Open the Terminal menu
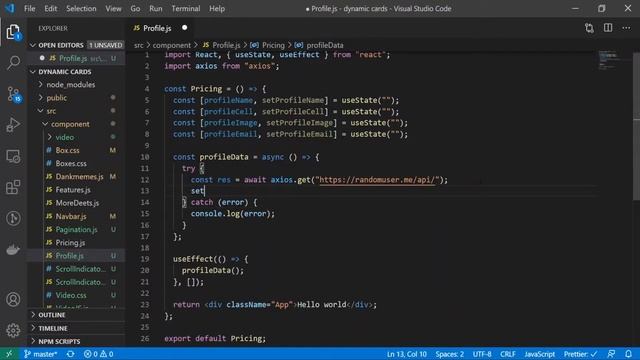640x360 pixels. [186, 9]
